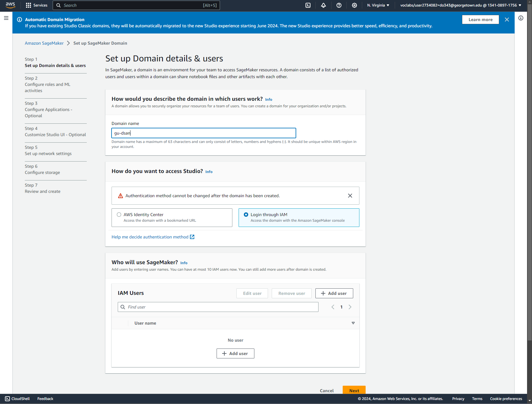532x404 pixels.
Task: Open Info link next to domain description
Action: 269,100
